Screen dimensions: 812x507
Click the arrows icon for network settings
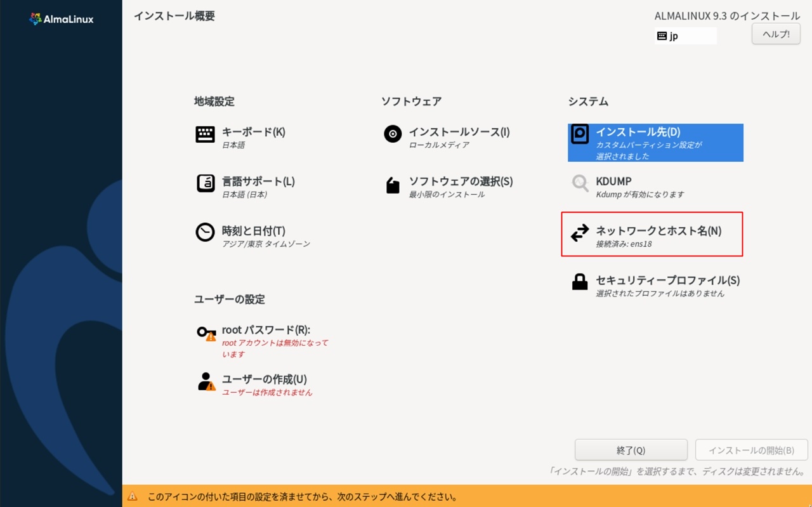[580, 233]
